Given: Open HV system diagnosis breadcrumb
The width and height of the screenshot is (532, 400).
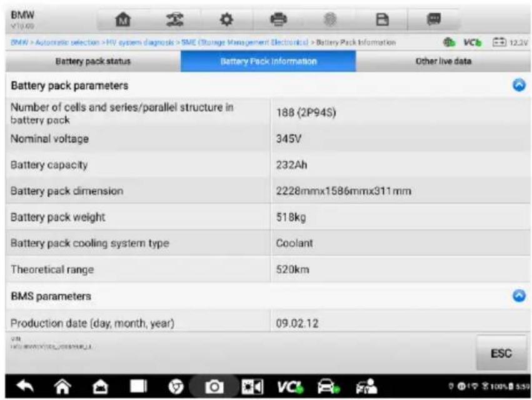Looking at the screenshot, I should tap(140, 42).
